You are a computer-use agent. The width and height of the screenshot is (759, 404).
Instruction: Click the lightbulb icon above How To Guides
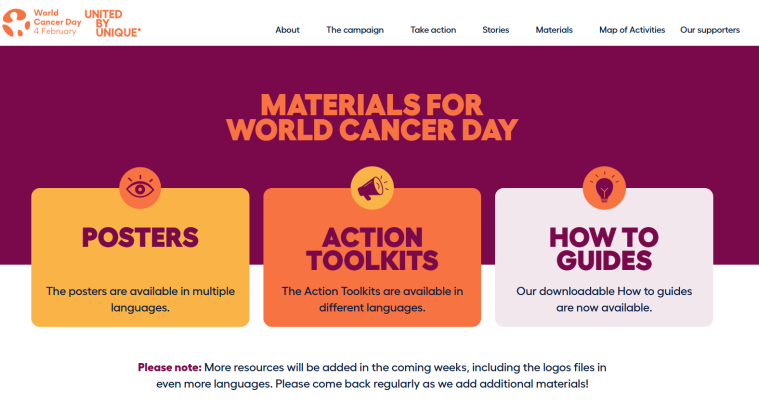pos(604,187)
